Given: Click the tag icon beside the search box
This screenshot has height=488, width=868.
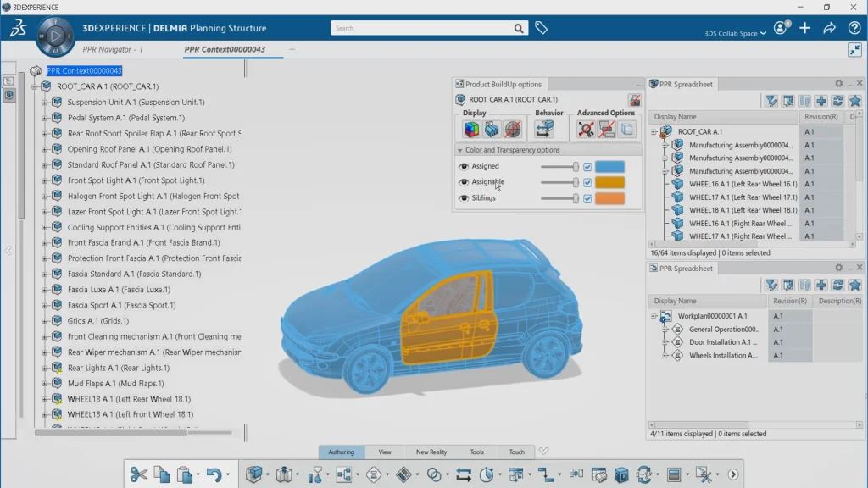Looking at the screenshot, I should [x=541, y=28].
